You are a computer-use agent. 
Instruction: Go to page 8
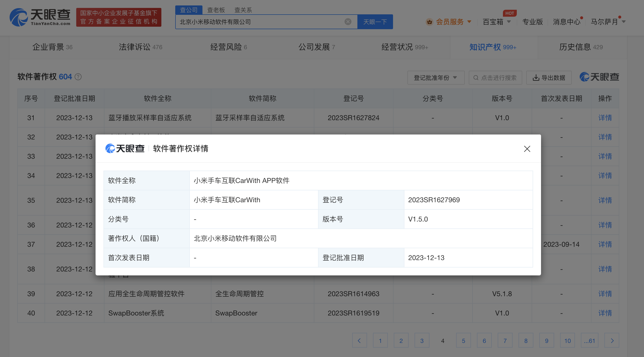click(x=526, y=340)
